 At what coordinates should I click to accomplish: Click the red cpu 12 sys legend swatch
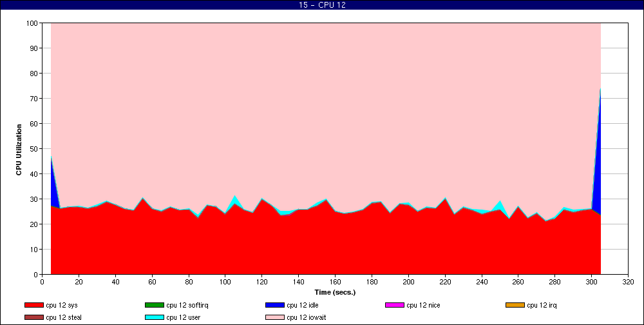coord(34,305)
